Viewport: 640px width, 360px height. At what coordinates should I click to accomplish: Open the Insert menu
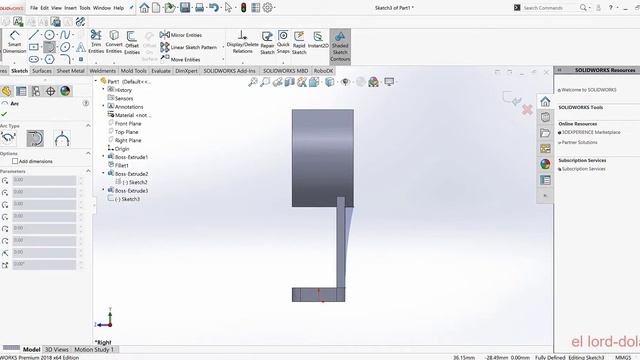(70, 8)
